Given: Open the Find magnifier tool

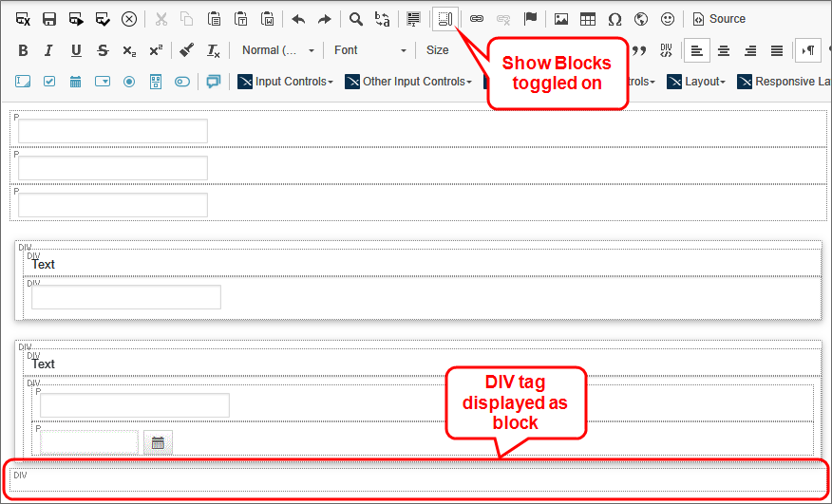Looking at the screenshot, I should (356, 19).
